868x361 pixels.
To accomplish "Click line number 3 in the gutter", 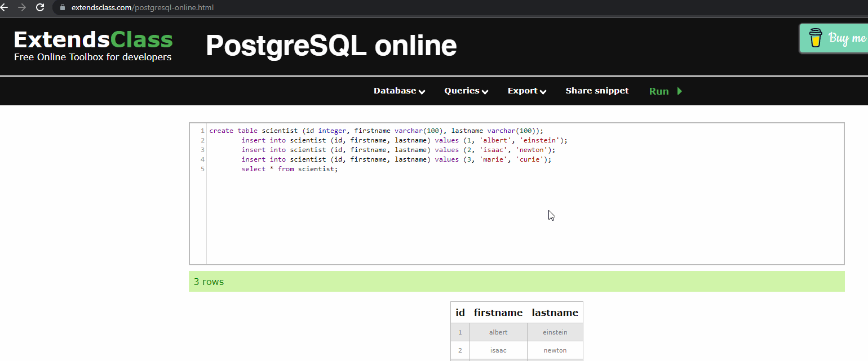I will click(x=202, y=150).
